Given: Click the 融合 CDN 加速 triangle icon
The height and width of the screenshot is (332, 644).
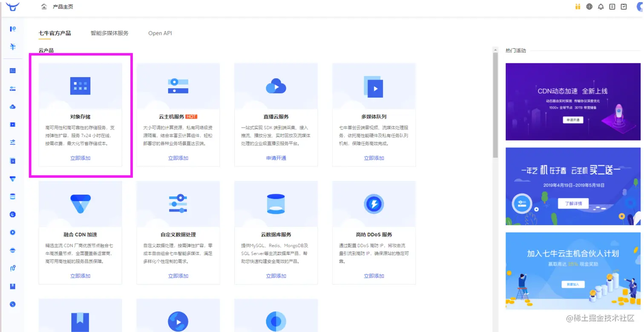Looking at the screenshot, I should coord(80,204).
